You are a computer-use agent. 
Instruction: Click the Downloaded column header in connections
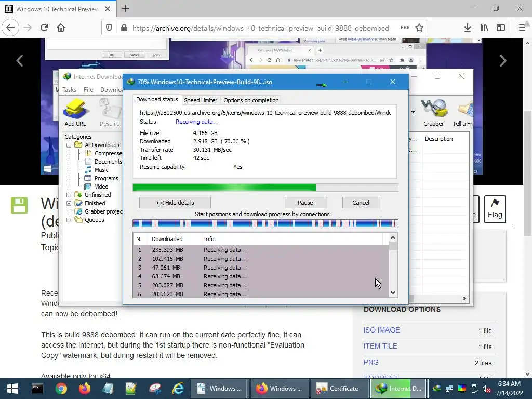click(x=175, y=239)
